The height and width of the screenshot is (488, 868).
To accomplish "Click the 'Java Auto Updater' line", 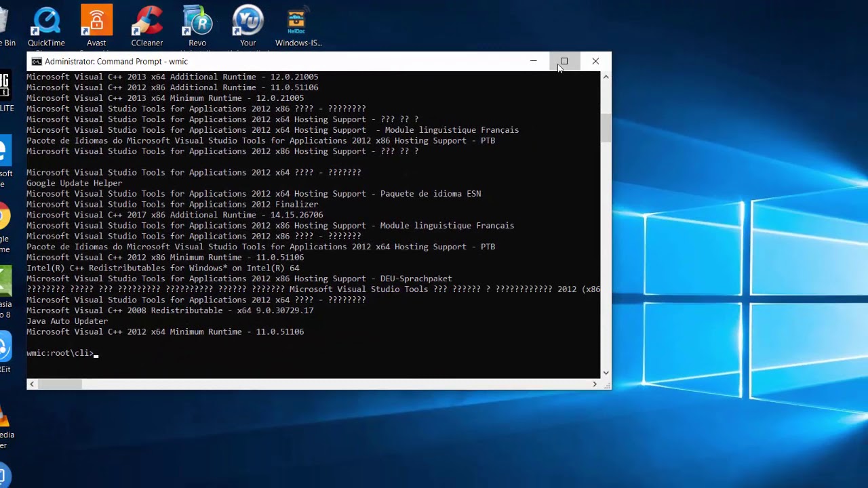I will [x=67, y=321].
